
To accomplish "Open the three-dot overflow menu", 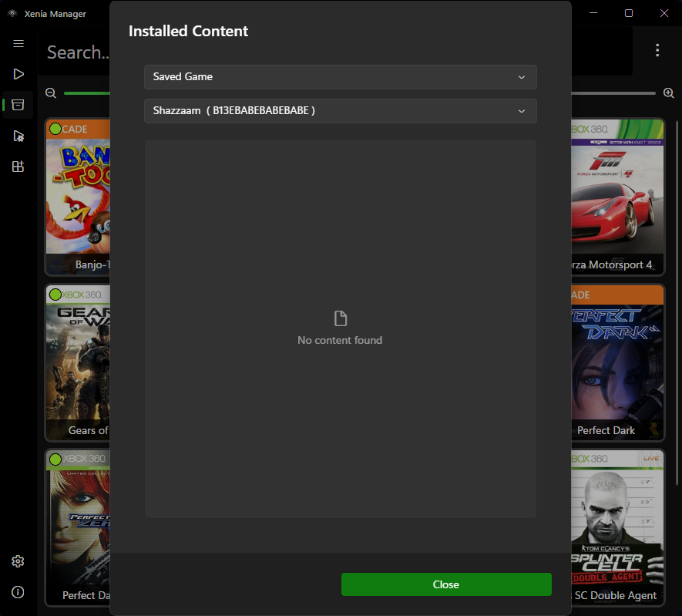I will pyautogui.click(x=657, y=49).
